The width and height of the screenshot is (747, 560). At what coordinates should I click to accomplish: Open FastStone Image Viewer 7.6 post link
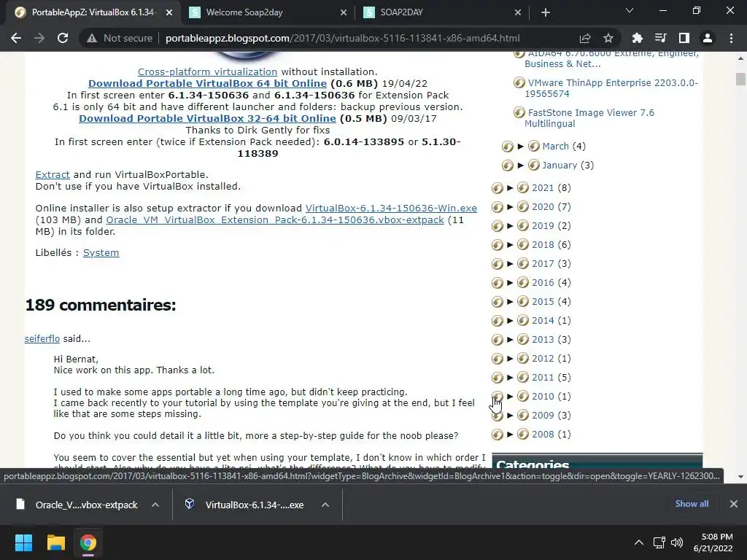click(589, 118)
